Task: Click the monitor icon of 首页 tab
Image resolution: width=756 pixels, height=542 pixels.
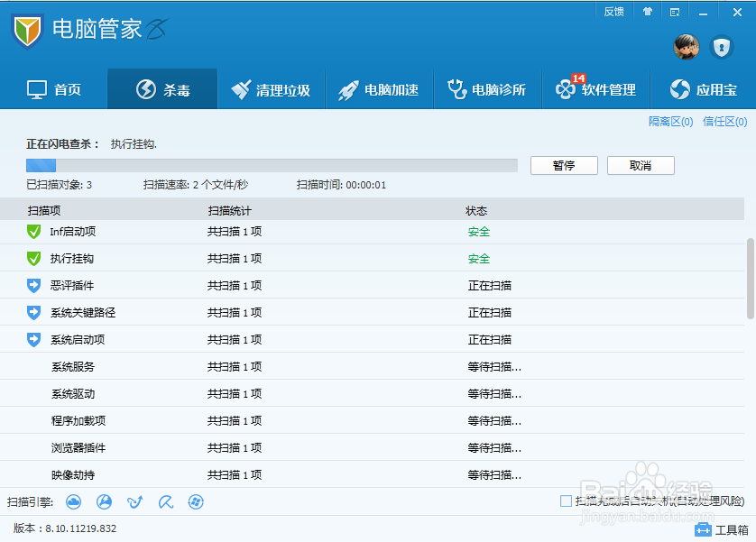Action: (x=37, y=89)
